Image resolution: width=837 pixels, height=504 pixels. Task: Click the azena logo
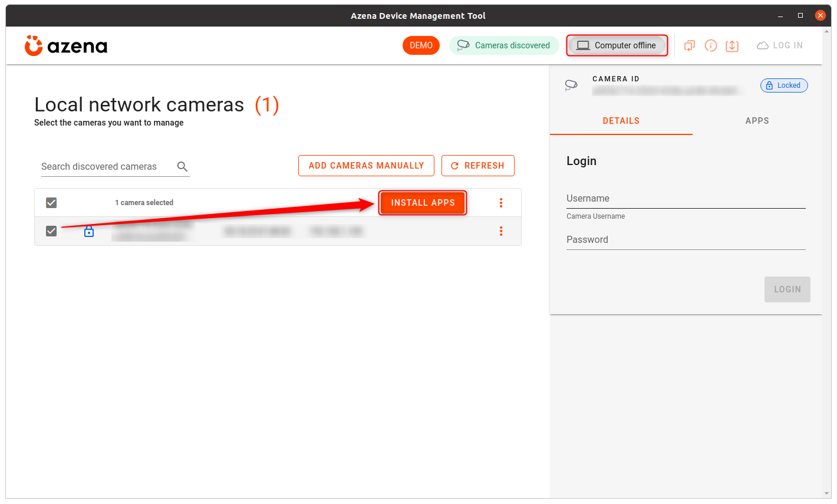tap(66, 45)
